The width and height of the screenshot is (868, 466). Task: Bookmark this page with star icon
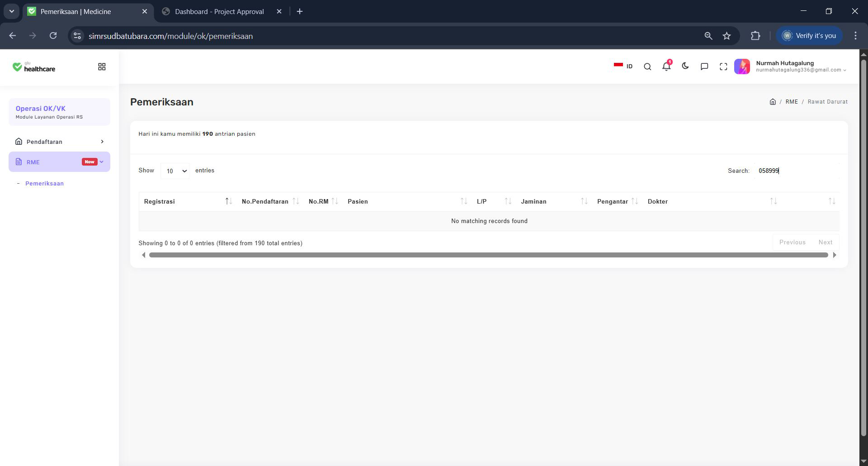point(726,36)
